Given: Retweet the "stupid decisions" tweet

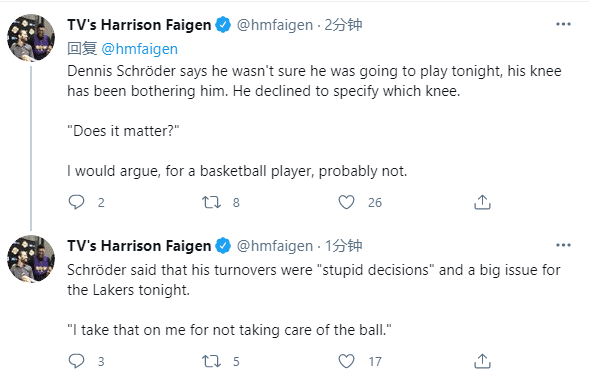Looking at the screenshot, I should pos(211,361).
